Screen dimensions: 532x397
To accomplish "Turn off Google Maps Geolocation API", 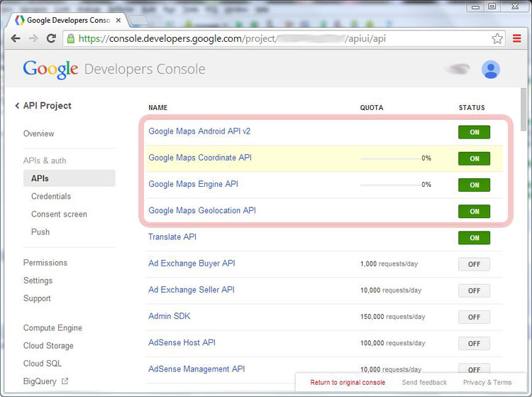I will (x=474, y=211).
